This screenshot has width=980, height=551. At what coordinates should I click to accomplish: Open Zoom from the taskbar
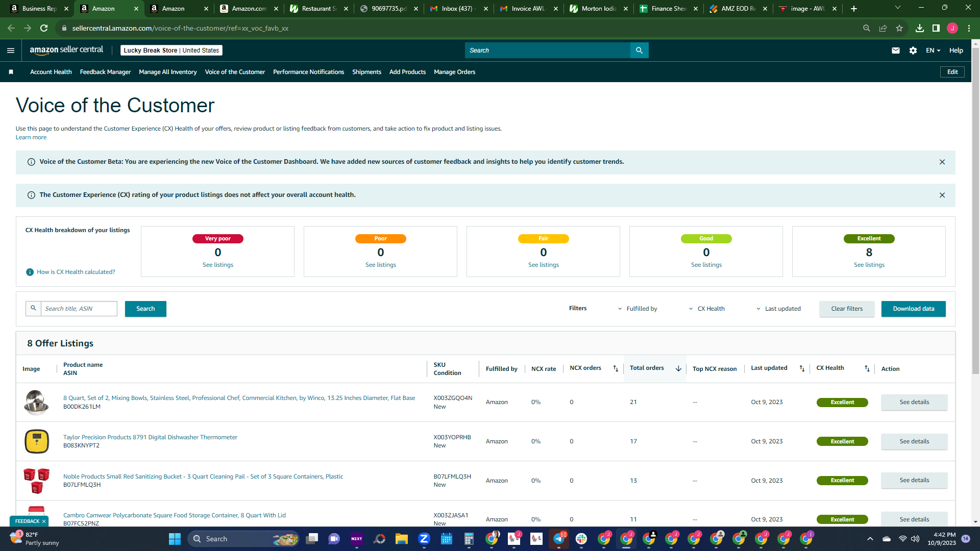coord(424,539)
